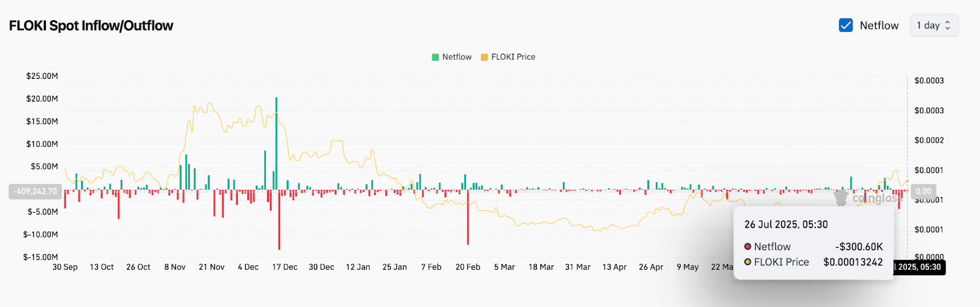Click the -409,242.70 crosshair value marker
The height and width of the screenshot is (307, 980).
(x=36, y=191)
